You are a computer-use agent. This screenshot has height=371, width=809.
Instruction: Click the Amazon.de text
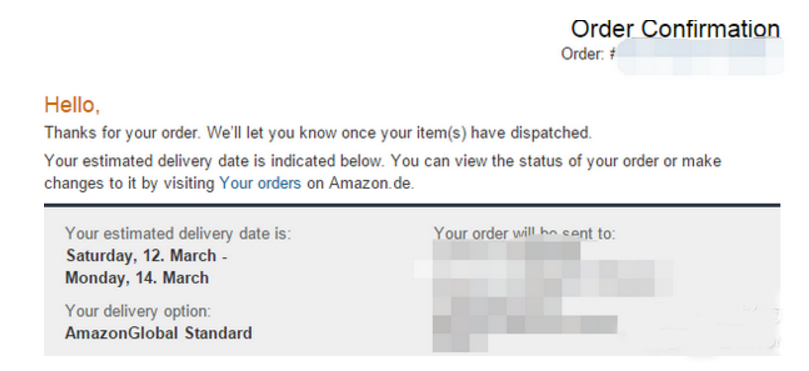click(371, 183)
